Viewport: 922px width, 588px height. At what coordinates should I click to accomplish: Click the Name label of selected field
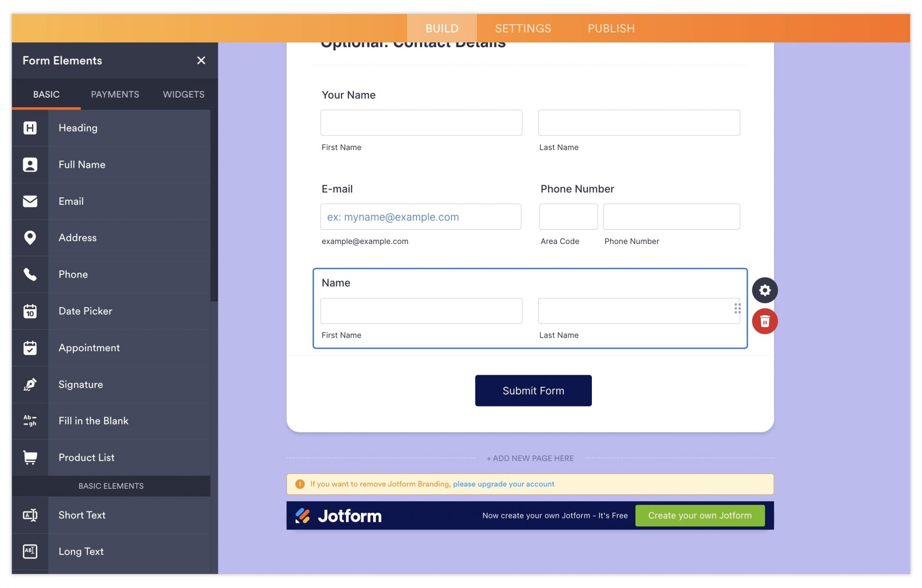point(336,283)
